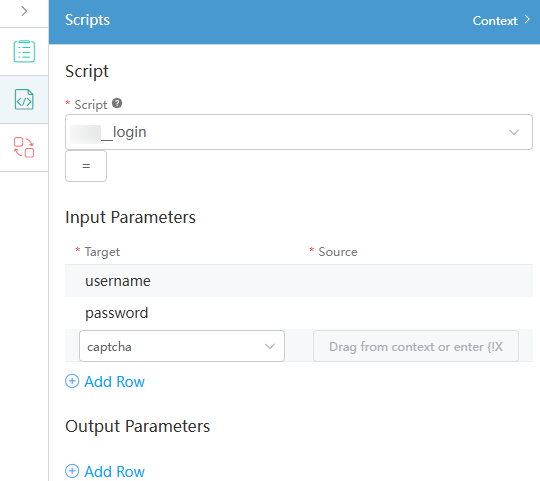Expand the collapsed left sidebar arrow

24,11
